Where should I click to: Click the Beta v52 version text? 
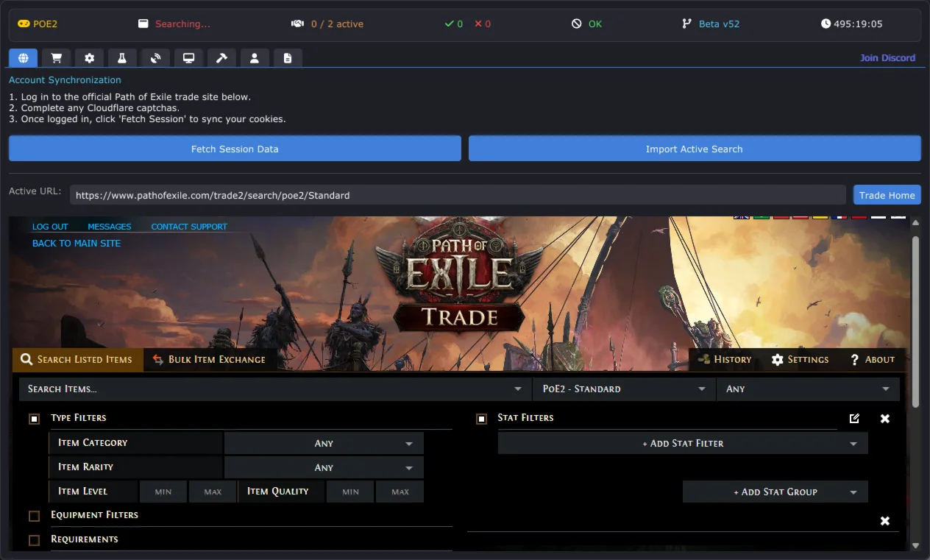719,24
